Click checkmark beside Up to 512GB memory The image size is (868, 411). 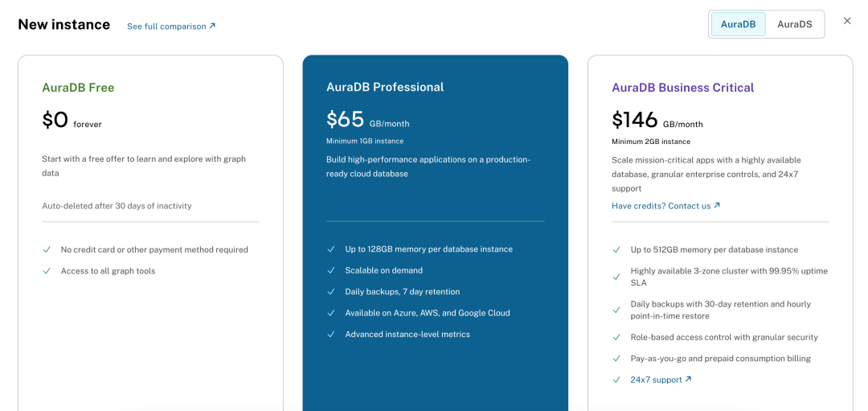(616, 250)
